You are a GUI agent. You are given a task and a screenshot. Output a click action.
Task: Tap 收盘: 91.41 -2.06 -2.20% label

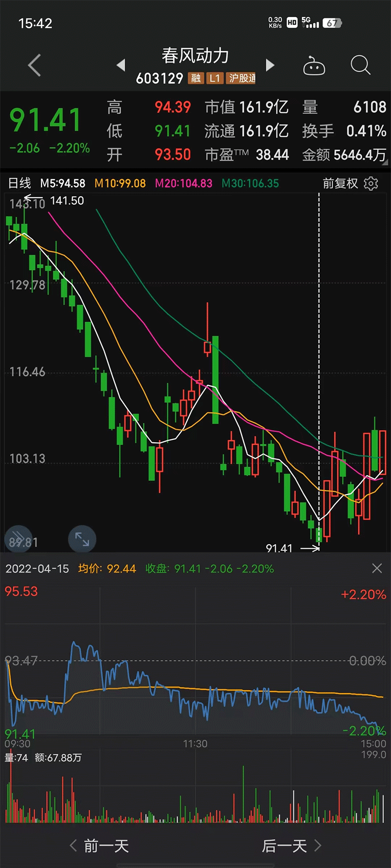click(210, 569)
